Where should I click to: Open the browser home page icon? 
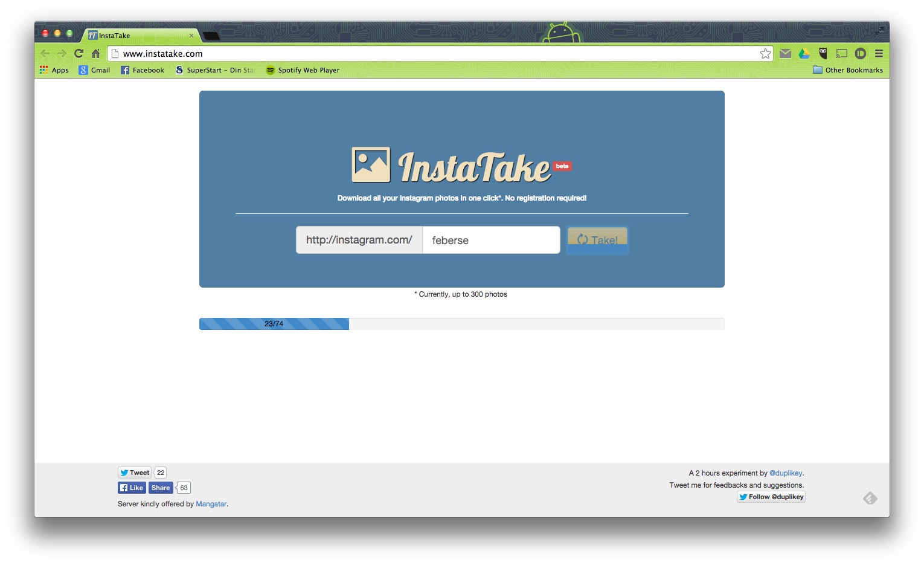95,53
